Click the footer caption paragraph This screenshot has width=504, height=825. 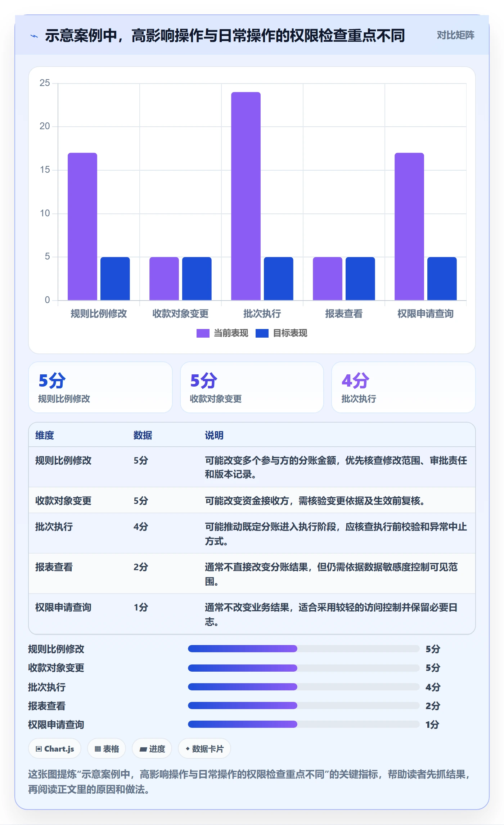(x=249, y=781)
